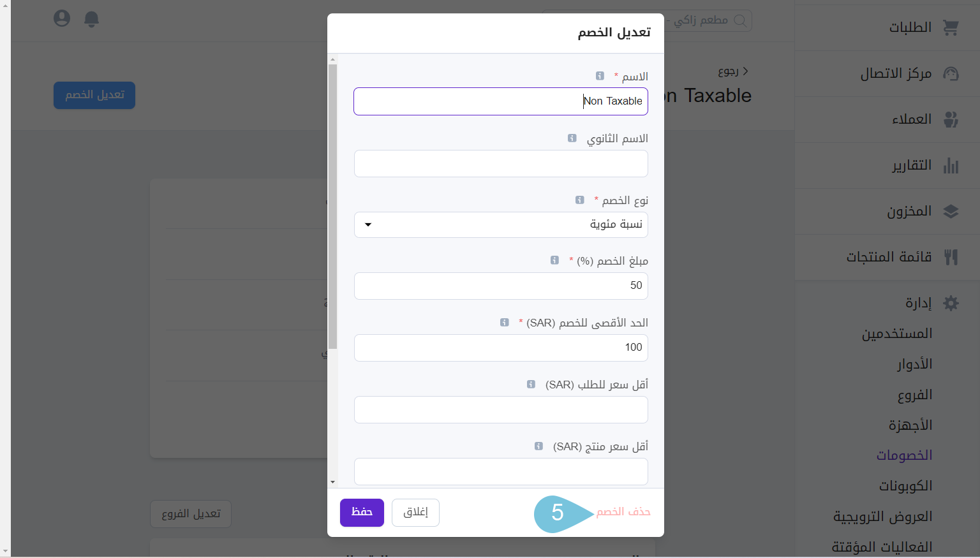Open the نوع الخصم dropdown
This screenshot has width=980, height=558.
501,224
